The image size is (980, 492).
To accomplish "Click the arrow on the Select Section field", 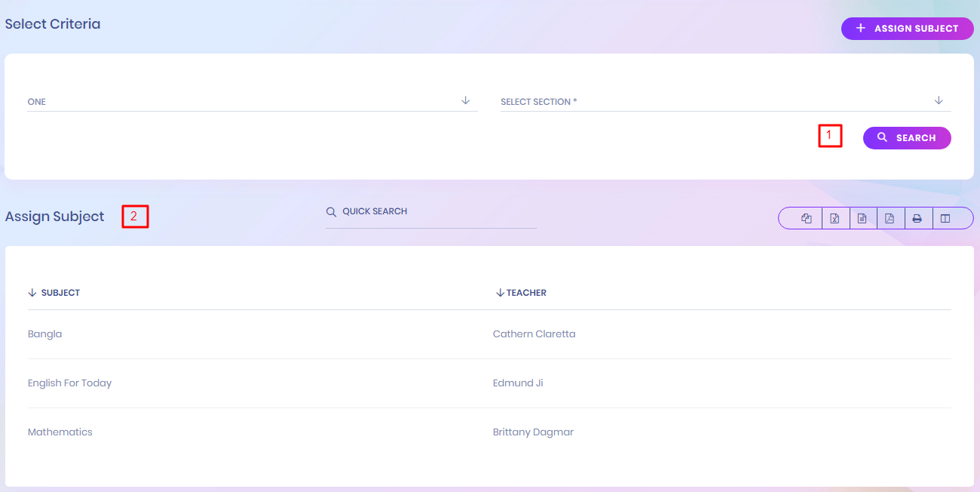I will (x=939, y=100).
